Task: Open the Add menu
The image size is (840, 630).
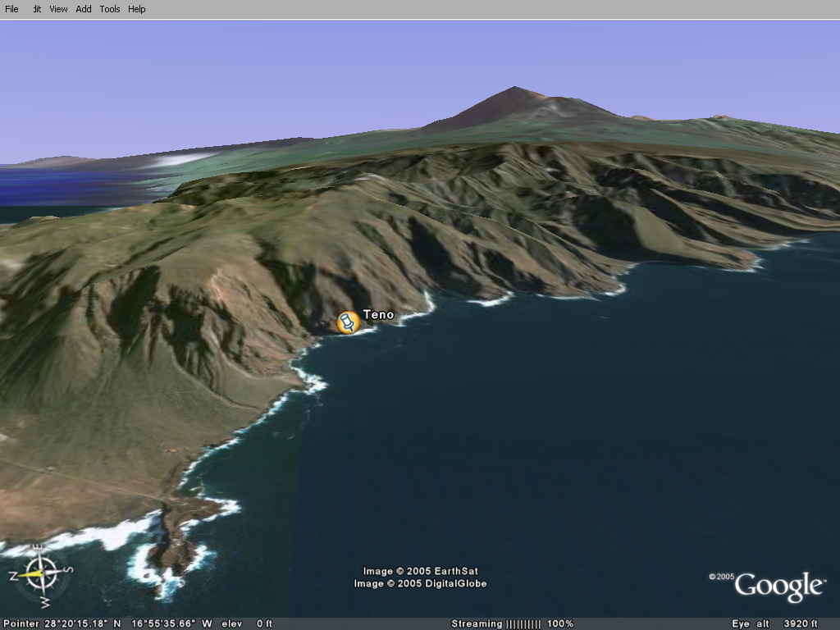Action: (x=84, y=9)
